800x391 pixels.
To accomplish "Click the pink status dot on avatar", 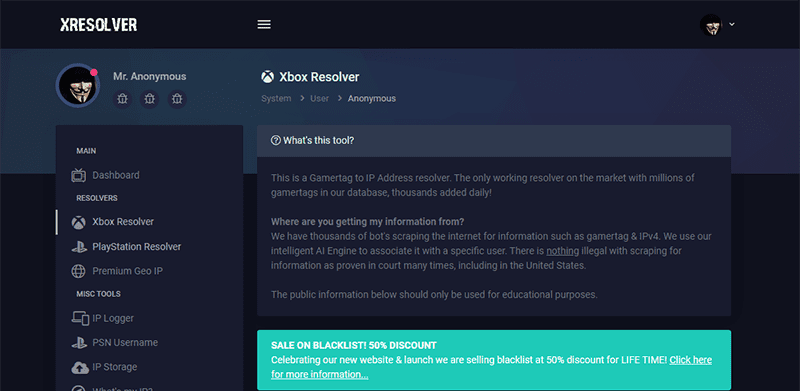I will point(94,72).
